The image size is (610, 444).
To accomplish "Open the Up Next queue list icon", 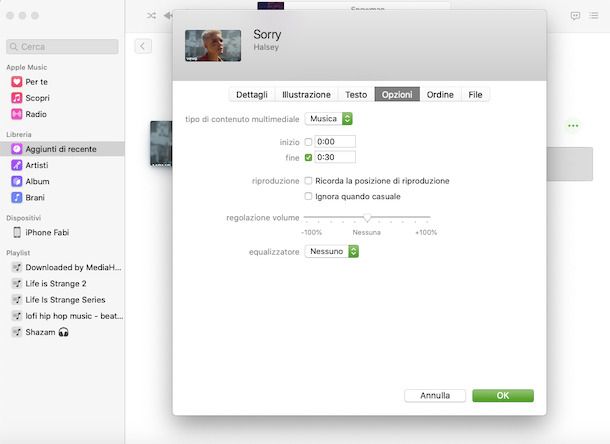I will (594, 16).
